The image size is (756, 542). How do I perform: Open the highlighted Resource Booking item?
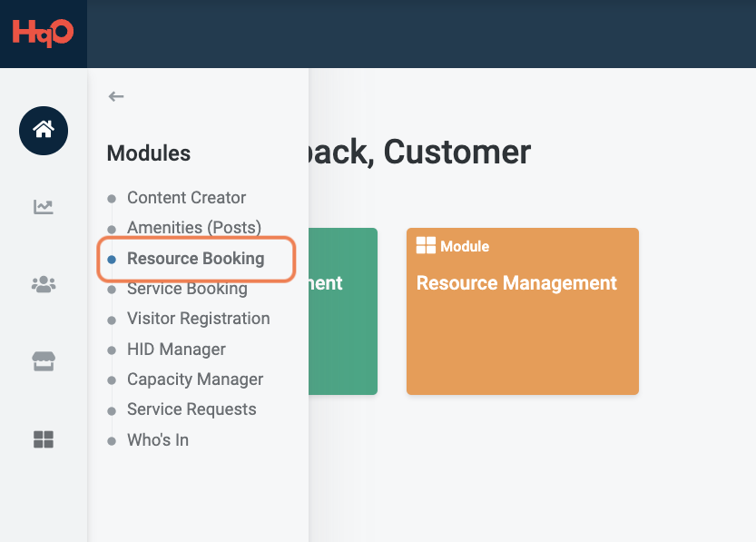[195, 259]
